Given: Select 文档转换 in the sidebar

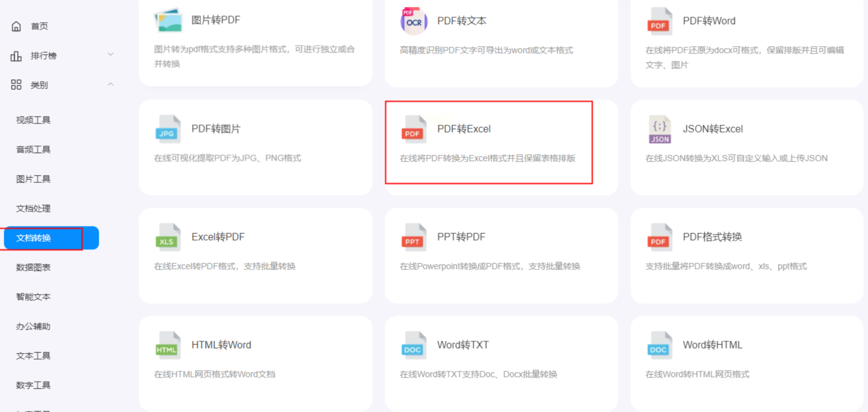Looking at the screenshot, I should (x=33, y=238).
